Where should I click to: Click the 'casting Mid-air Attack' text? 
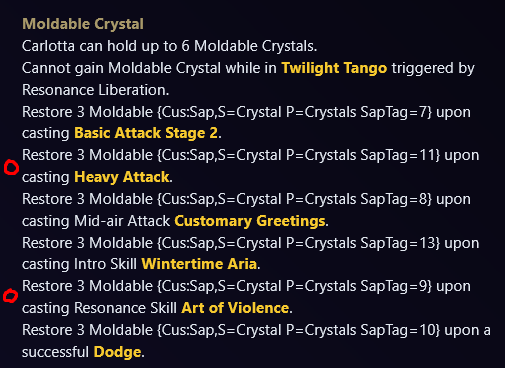pyautogui.click(x=96, y=221)
